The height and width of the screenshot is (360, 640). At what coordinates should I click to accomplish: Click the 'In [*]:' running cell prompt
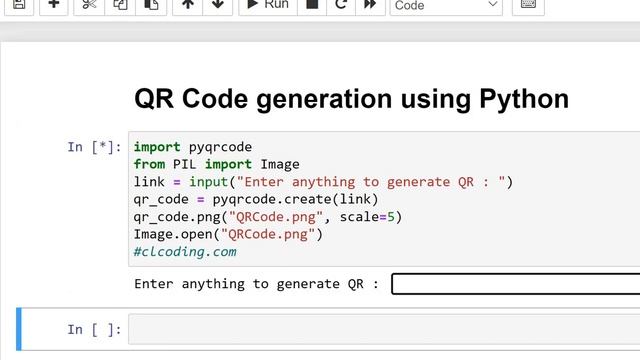(x=94, y=147)
